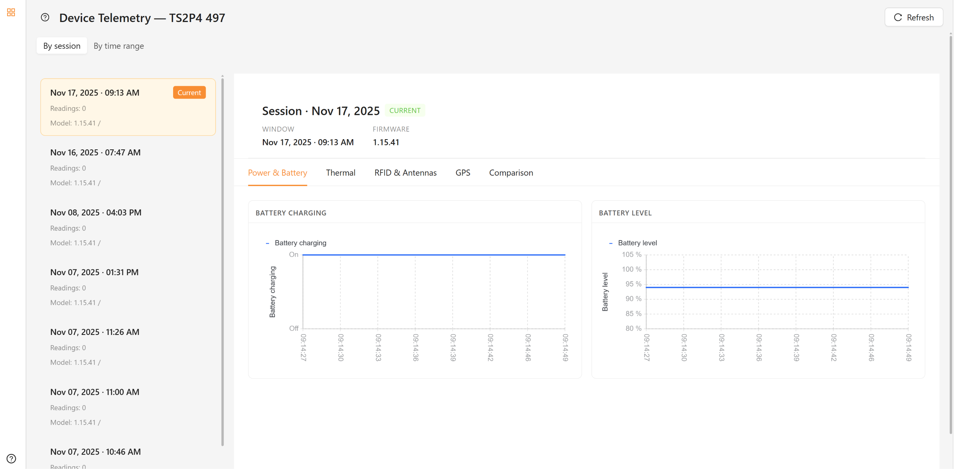
Task: Click the firmware value 1.15.41
Action: pos(386,142)
